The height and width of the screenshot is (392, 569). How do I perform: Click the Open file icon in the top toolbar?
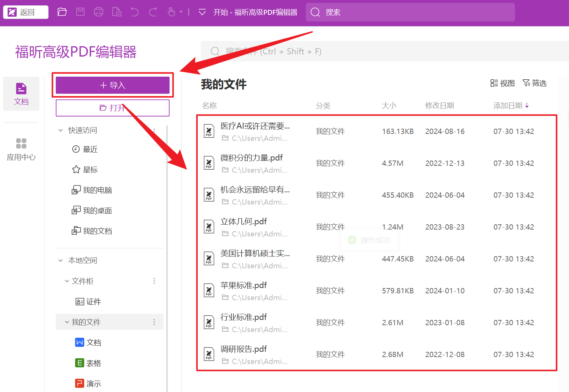click(62, 12)
